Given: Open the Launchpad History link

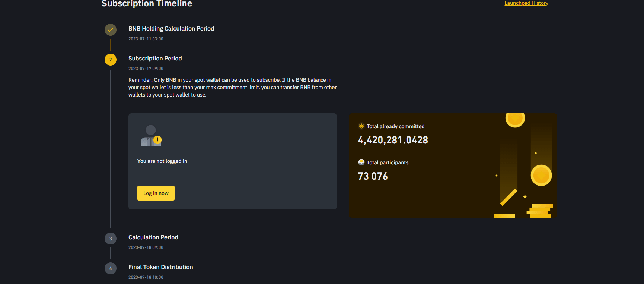Looking at the screenshot, I should coord(526,3).
